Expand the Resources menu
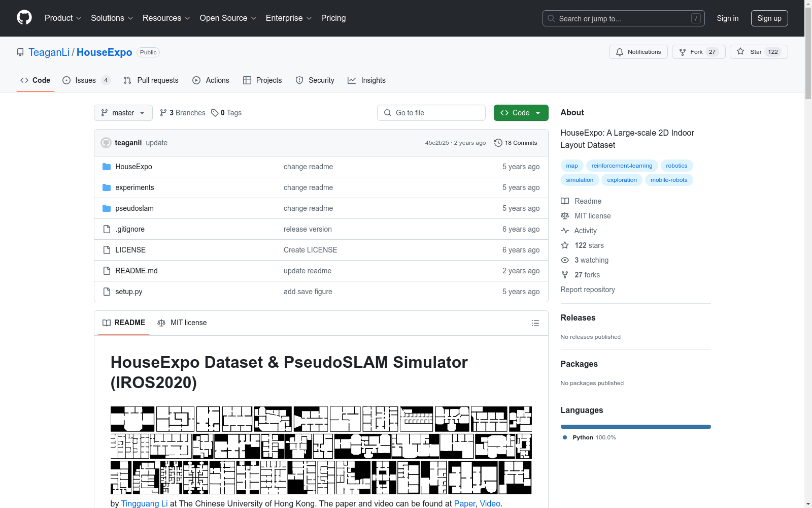 (166, 18)
